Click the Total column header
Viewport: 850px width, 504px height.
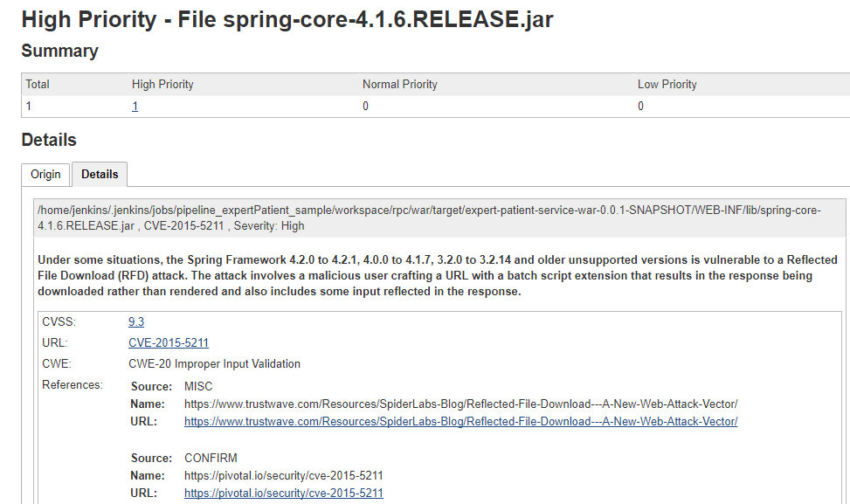tap(38, 85)
